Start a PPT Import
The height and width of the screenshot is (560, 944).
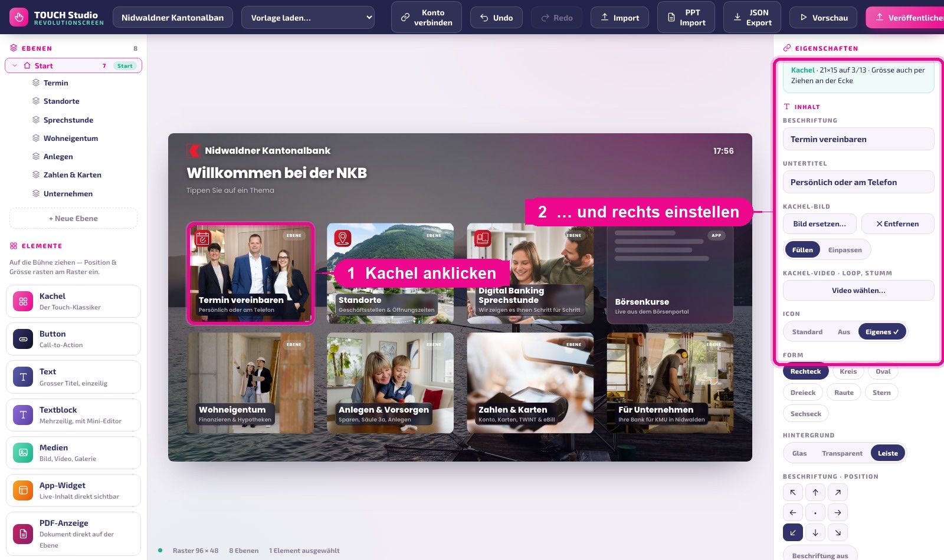pos(686,18)
